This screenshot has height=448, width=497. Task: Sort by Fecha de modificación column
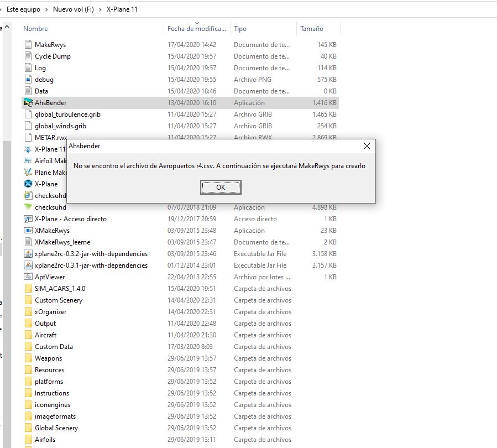point(196,29)
